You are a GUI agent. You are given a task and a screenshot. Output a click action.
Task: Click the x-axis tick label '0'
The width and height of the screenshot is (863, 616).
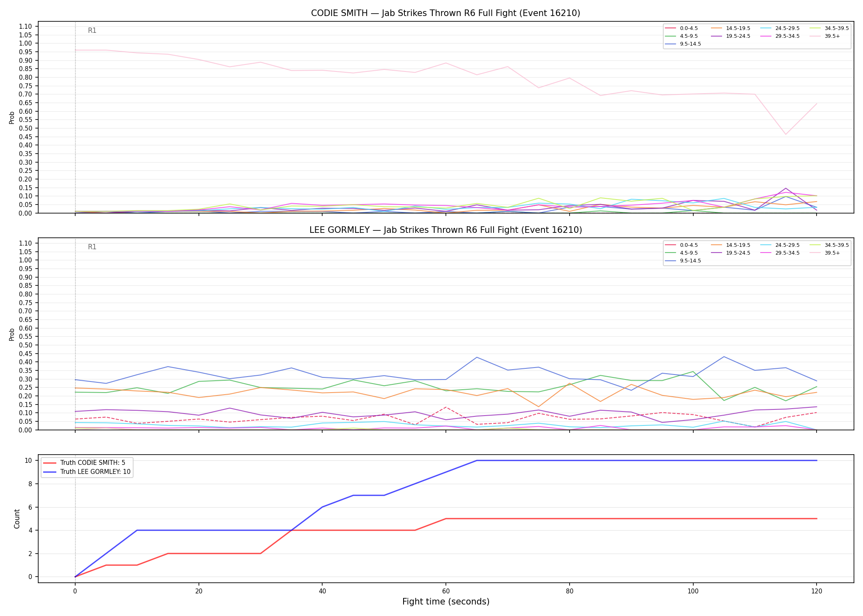[75, 591]
